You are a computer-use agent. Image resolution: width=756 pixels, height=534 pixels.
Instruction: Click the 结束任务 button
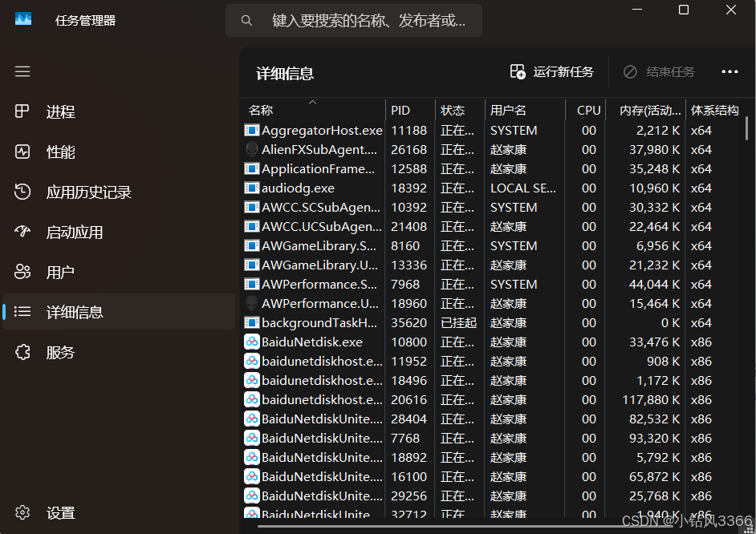point(659,71)
